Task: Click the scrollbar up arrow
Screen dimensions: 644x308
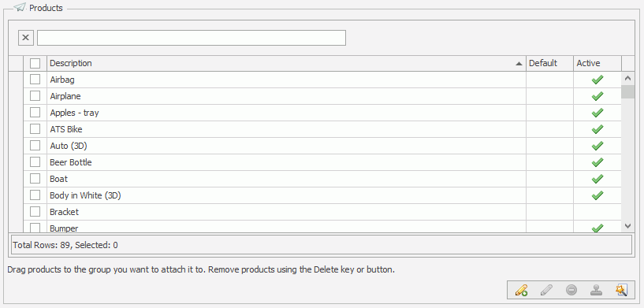Action: click(627, 78)
